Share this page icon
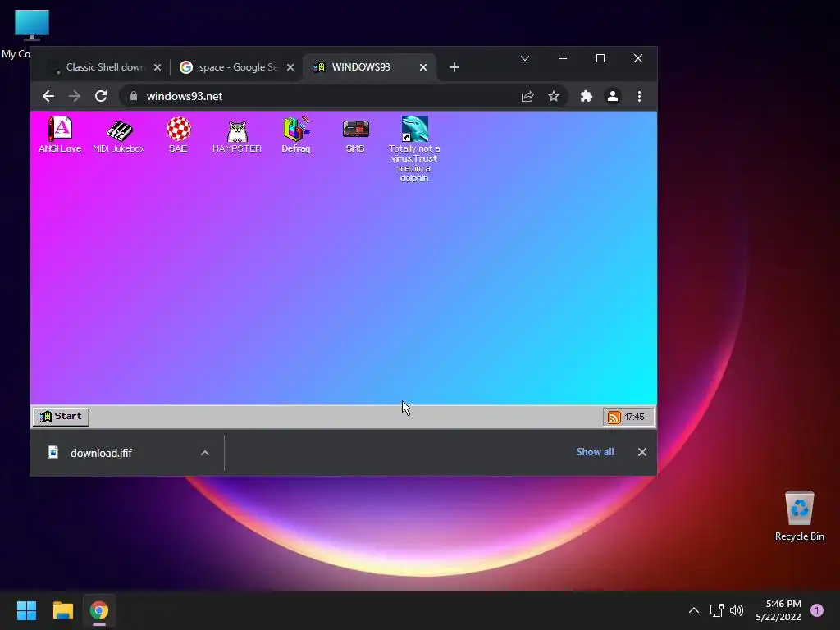Screen dimensions: 840x630 pyautogui.click(x=527, y=97)
